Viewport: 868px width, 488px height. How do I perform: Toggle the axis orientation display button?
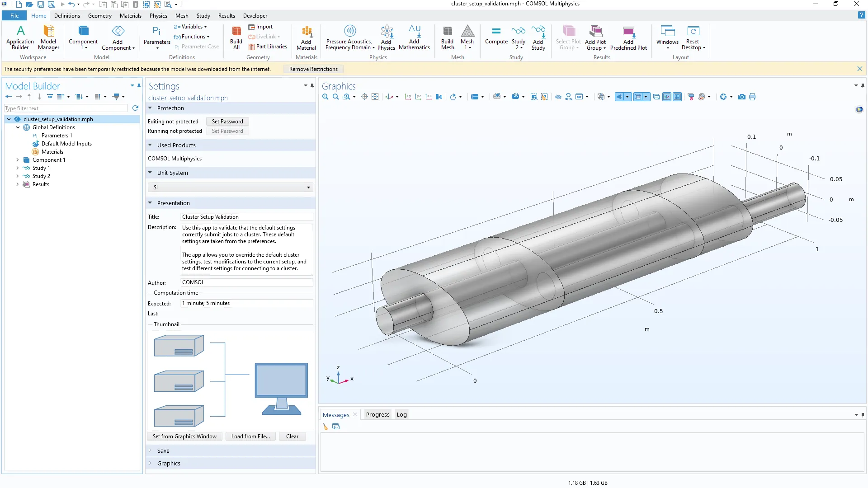[667, 97]
